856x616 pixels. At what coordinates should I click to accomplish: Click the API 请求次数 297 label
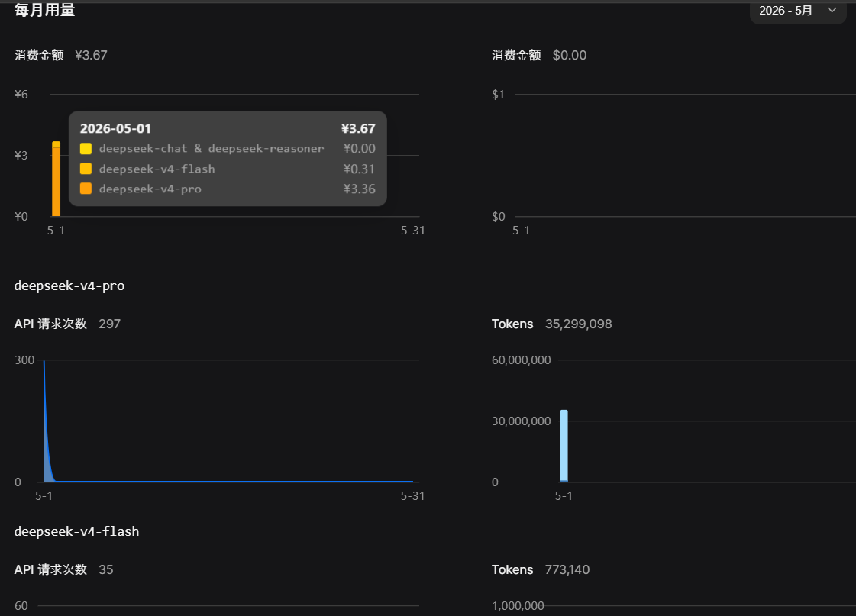tap(67, 324)
